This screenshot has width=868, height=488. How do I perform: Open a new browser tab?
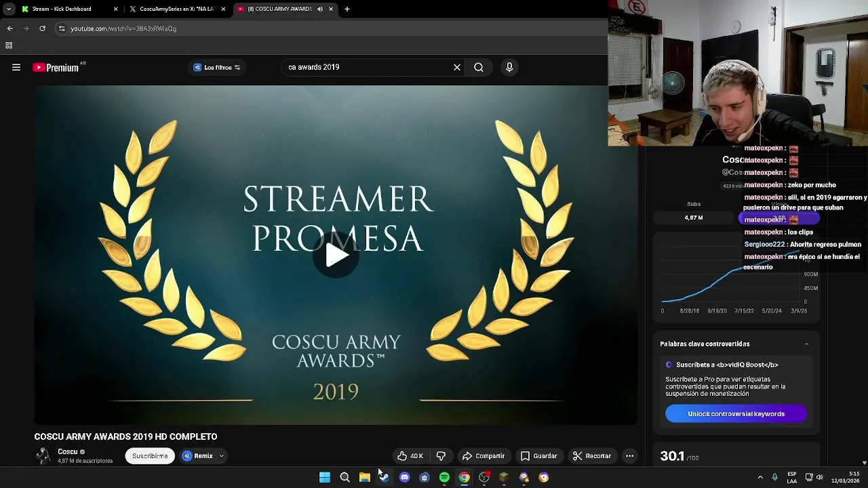pos(347,9)
